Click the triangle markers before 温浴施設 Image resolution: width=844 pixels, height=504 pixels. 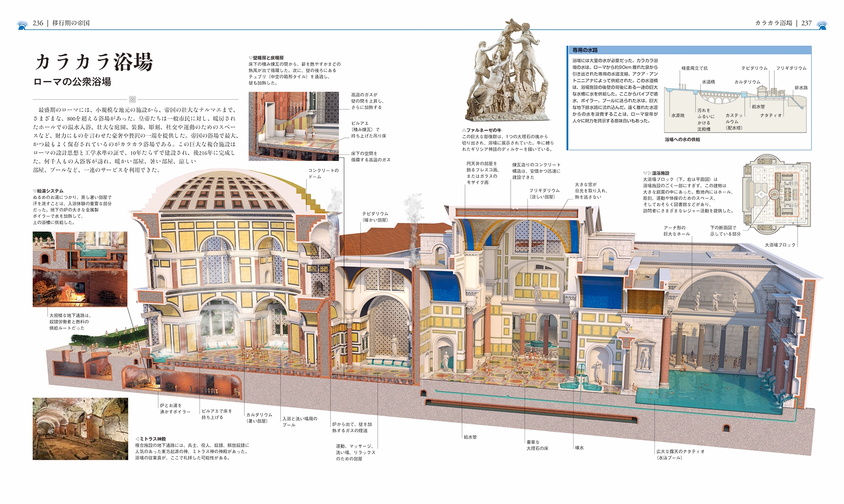coord(647,173)
